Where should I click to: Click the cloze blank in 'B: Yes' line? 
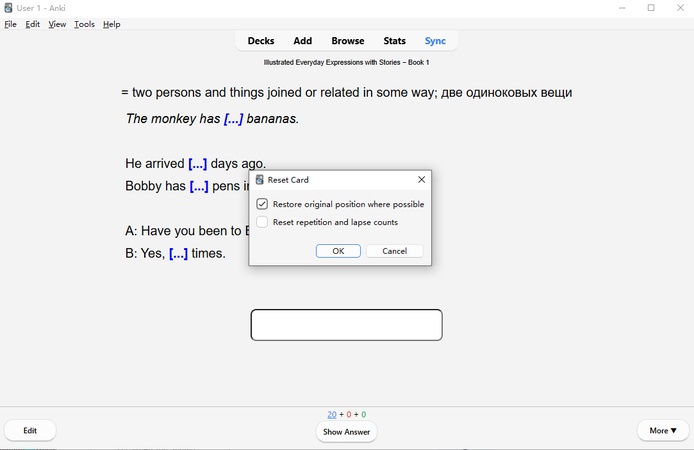click(x=178, y=253)
